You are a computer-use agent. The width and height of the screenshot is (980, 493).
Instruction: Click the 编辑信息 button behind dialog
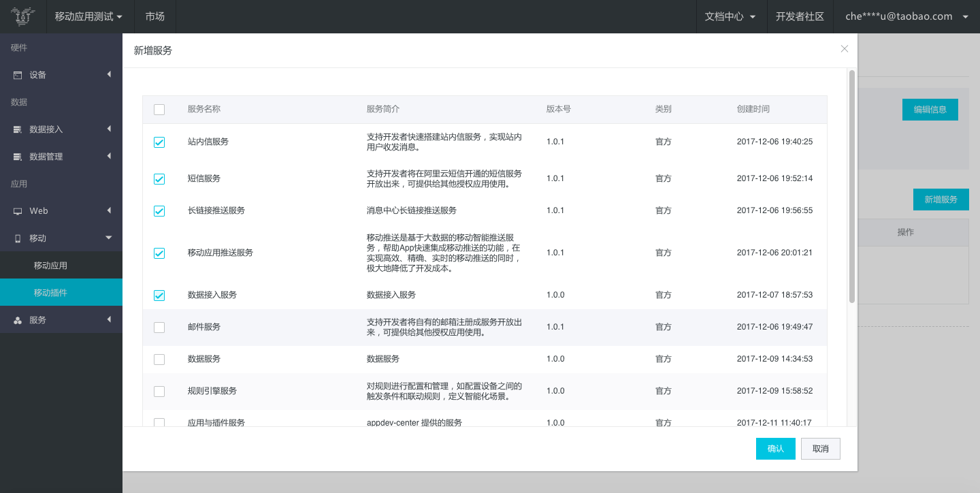coord(930,110)
